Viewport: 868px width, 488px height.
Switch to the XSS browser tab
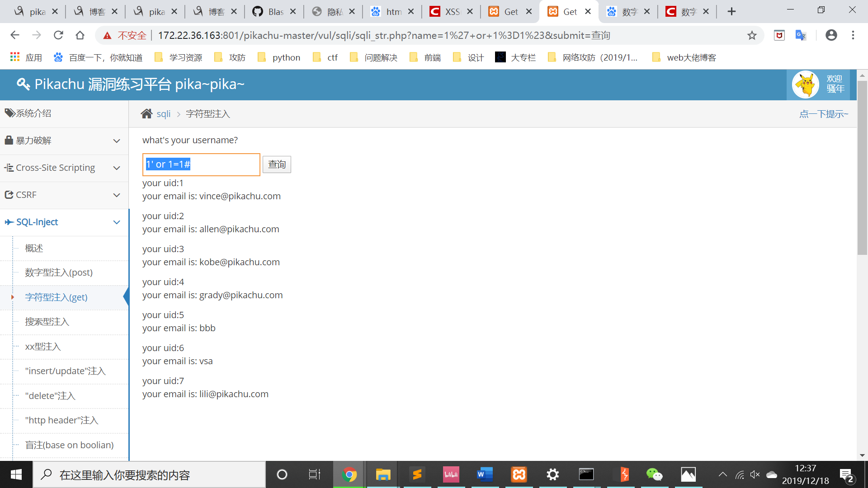click(450, 12)
